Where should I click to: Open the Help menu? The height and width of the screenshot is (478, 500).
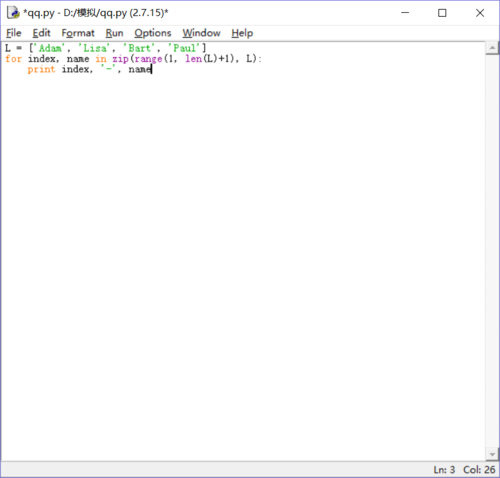pos(242,33)
